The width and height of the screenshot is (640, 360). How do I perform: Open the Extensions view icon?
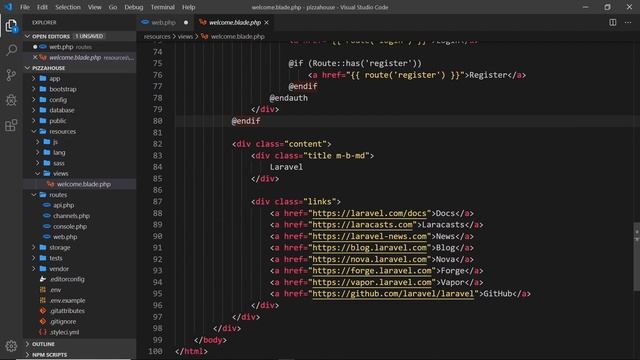11,125
